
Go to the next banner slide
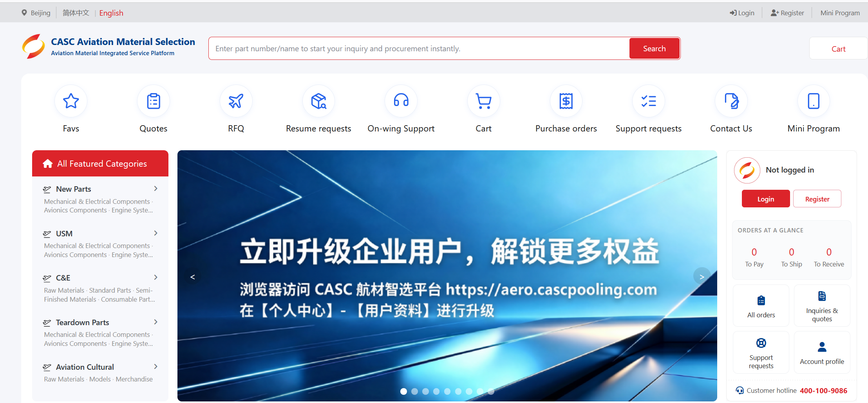tap(702, 277)
